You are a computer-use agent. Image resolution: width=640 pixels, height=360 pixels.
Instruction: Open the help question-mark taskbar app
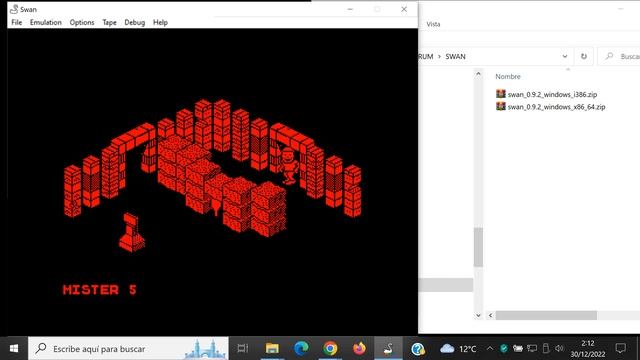418,349
